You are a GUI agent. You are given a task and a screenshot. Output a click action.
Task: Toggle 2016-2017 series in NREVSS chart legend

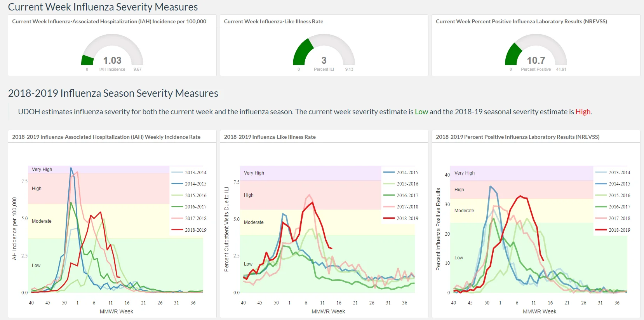613,207
